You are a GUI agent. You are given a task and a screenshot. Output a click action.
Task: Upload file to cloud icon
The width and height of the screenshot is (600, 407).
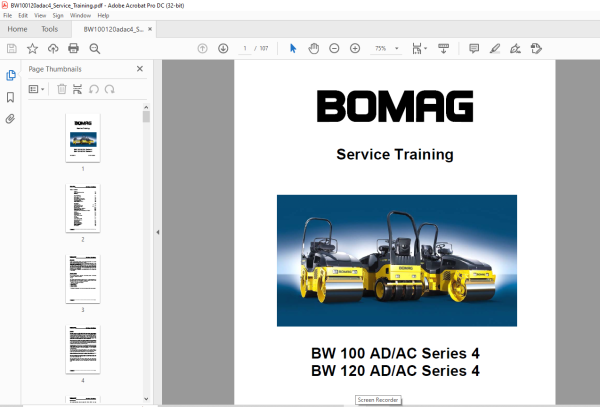(x=53, y=49)
